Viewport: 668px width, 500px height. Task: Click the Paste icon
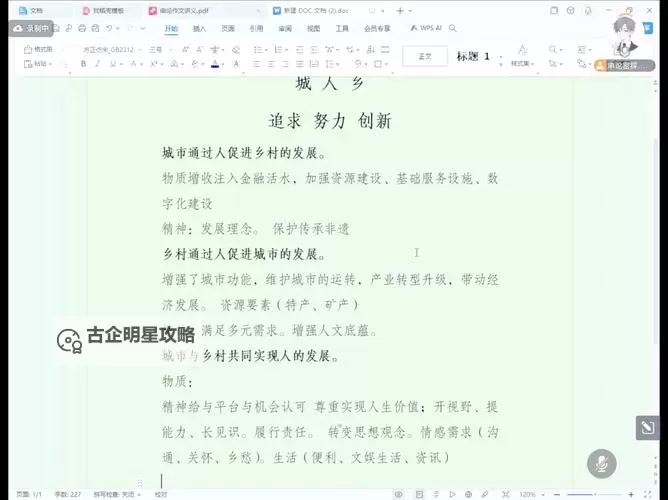(29, 64)
